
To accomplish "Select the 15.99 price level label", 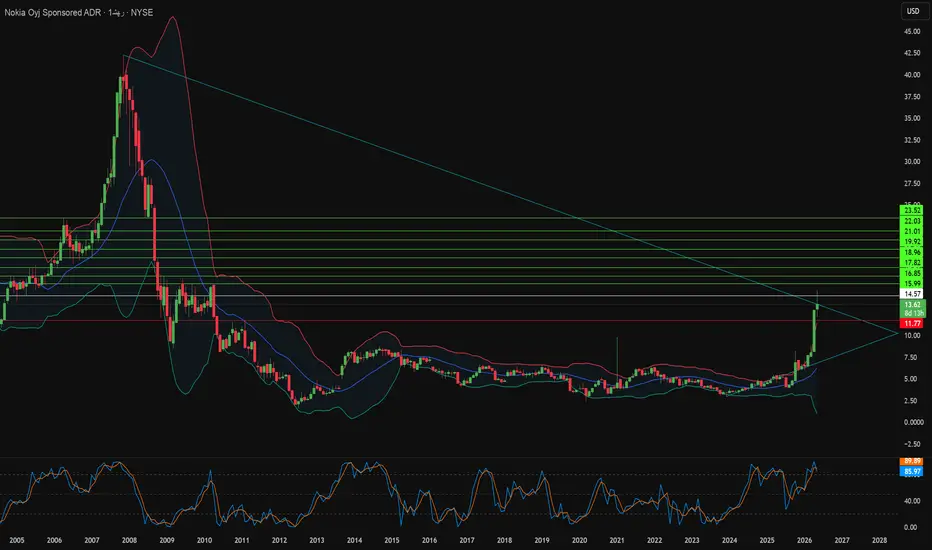I will click(x=912, y=284).
